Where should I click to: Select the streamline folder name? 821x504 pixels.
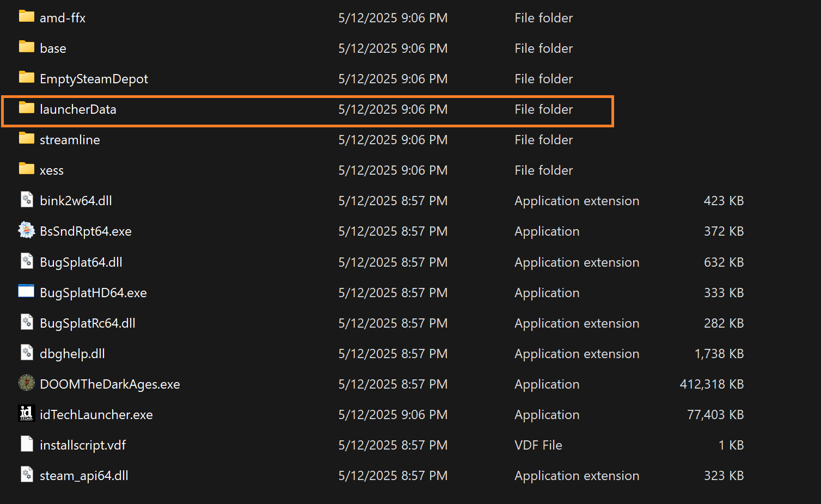click(70, 140)
